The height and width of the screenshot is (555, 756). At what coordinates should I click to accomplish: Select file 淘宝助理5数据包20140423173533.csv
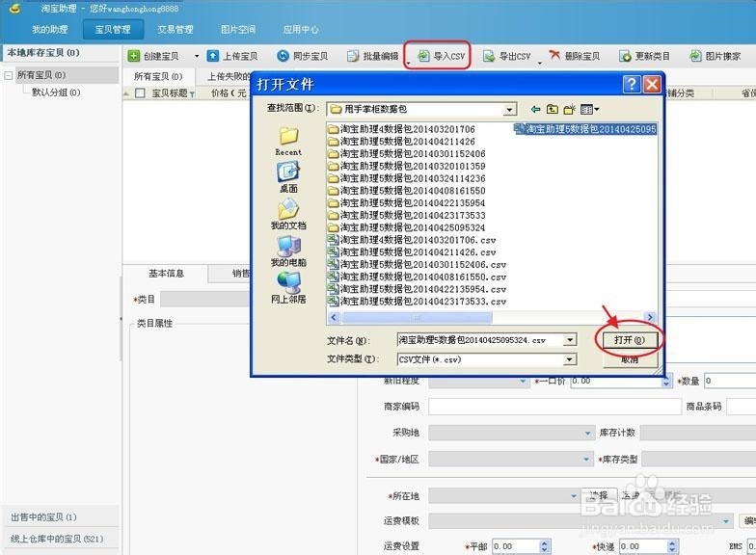pyautogui.click(x=417, y=302)
